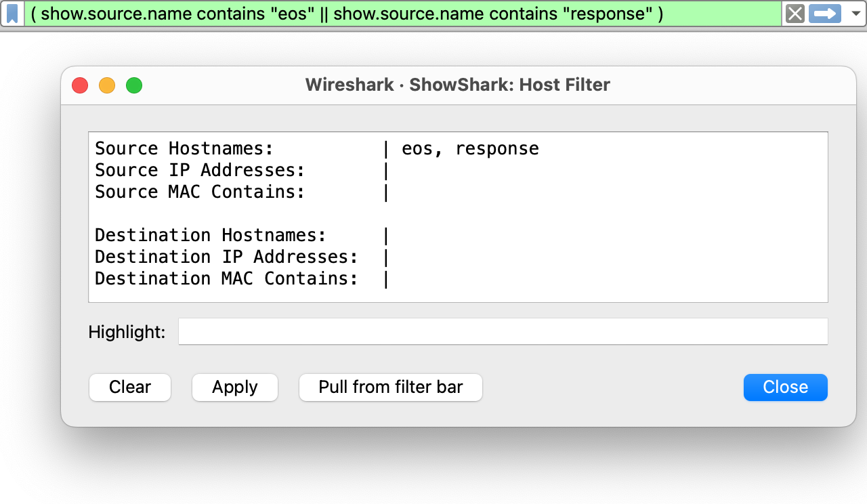Click the Clear button
Viewport: 867px width, 504px height.
point(129,387)
